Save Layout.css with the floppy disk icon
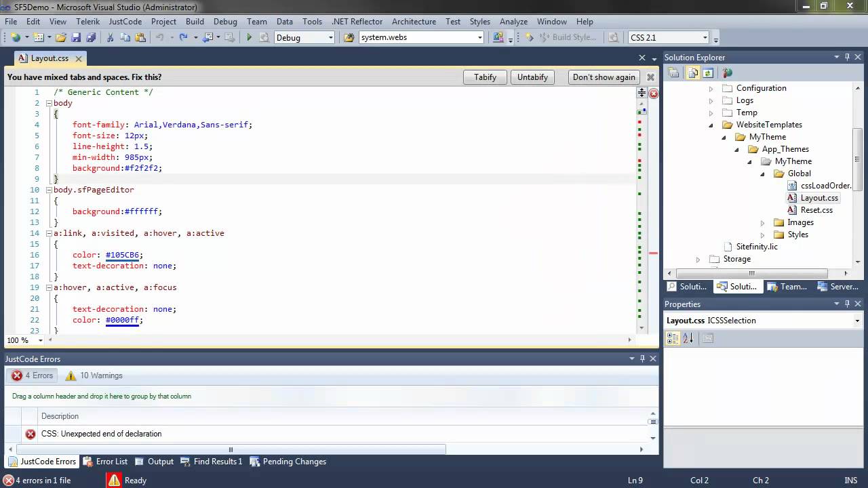 (76, 38)
